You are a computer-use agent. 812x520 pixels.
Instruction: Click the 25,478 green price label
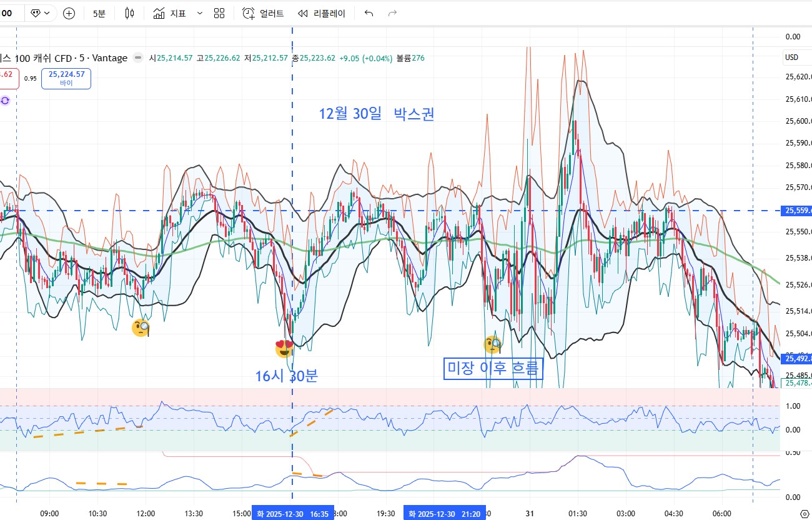[x=796, y=383]
